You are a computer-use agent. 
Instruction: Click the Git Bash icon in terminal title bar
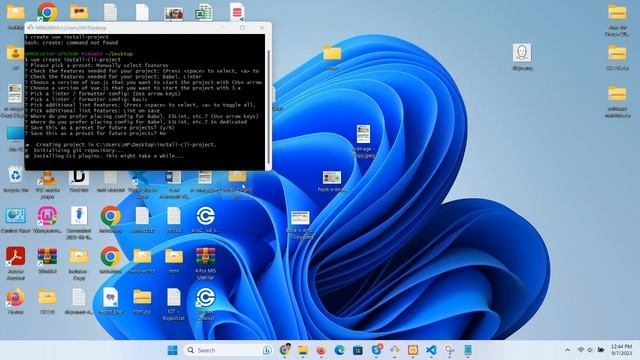(x=30, y=28)
